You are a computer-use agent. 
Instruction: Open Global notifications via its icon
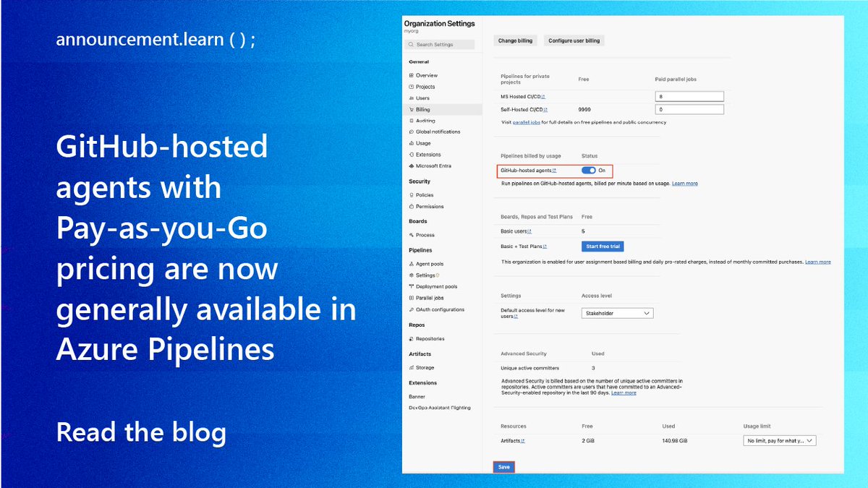(x=412, y=132)
